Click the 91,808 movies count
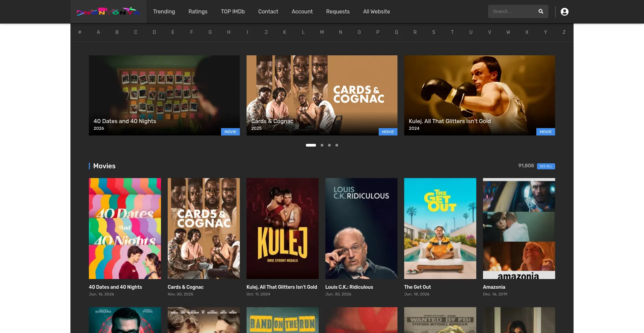 click(x=526, y=166)
